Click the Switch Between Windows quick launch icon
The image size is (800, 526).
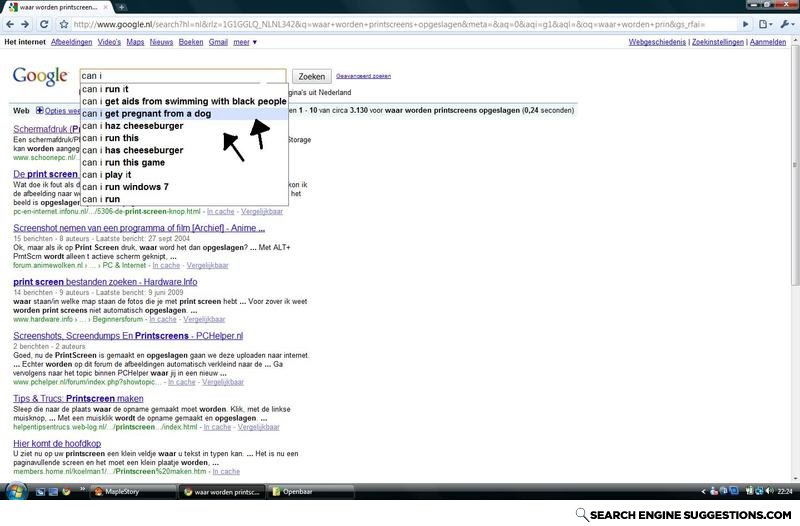(53, 492)
